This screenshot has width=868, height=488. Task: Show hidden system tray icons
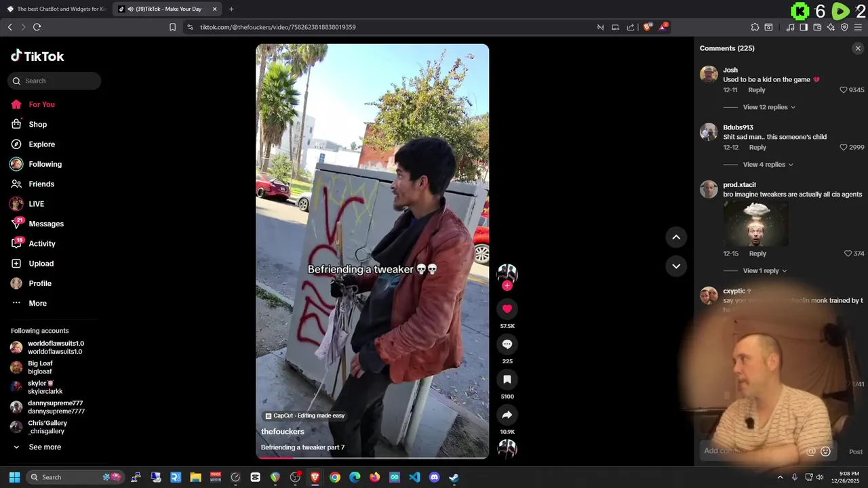tap(780, 477)
